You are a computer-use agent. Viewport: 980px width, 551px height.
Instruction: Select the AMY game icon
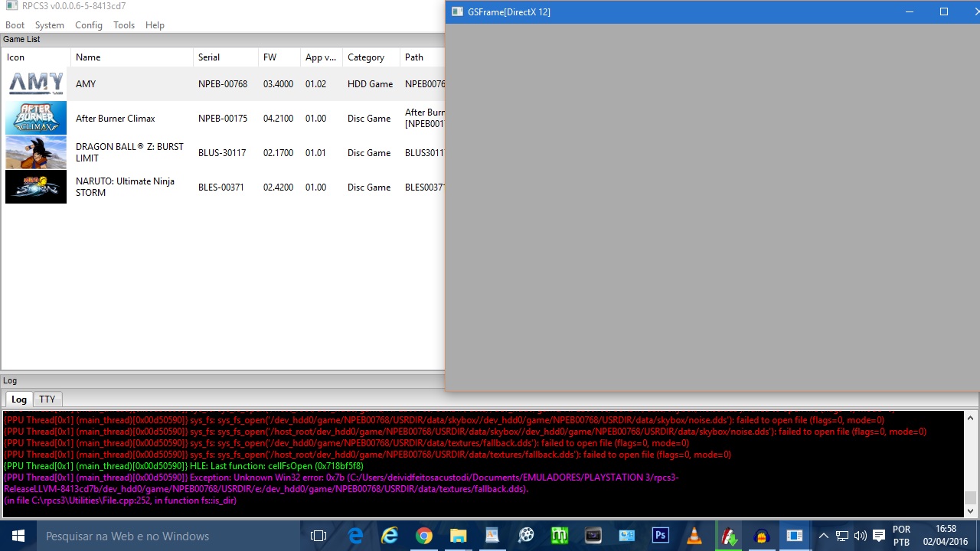[36, 83]
